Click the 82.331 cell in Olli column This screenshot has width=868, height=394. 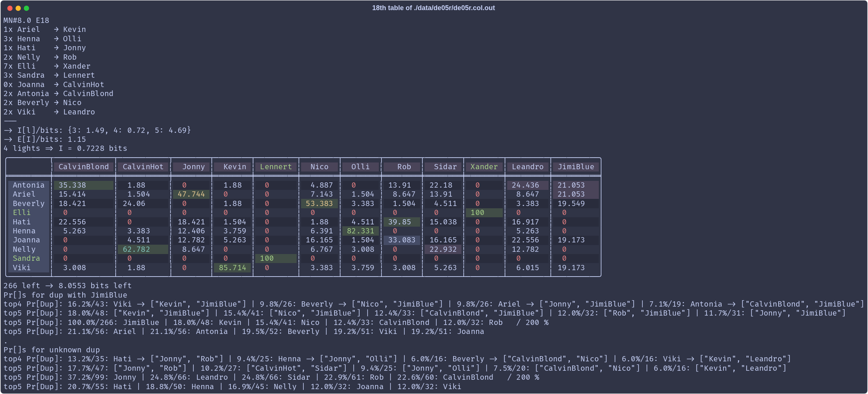point(360,231)
